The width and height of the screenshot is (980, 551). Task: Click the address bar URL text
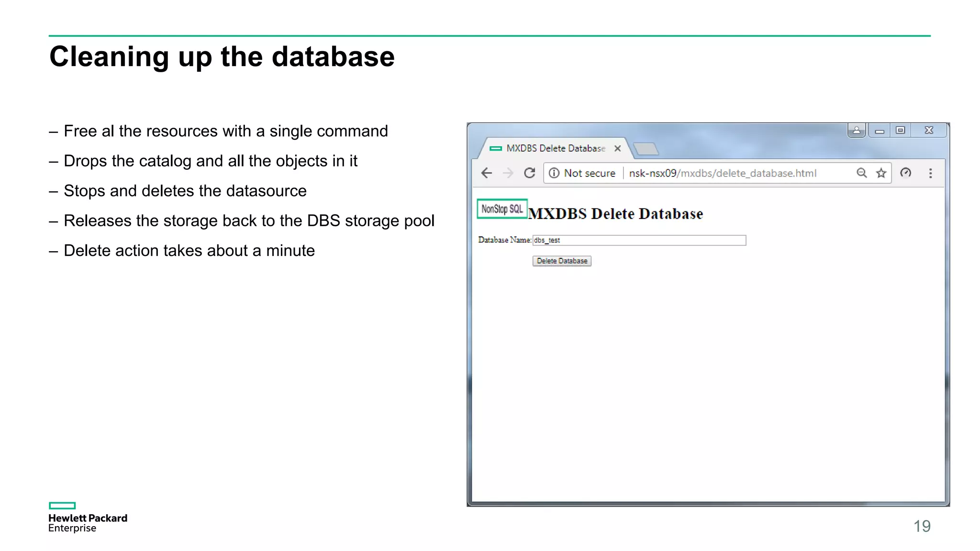723,173
